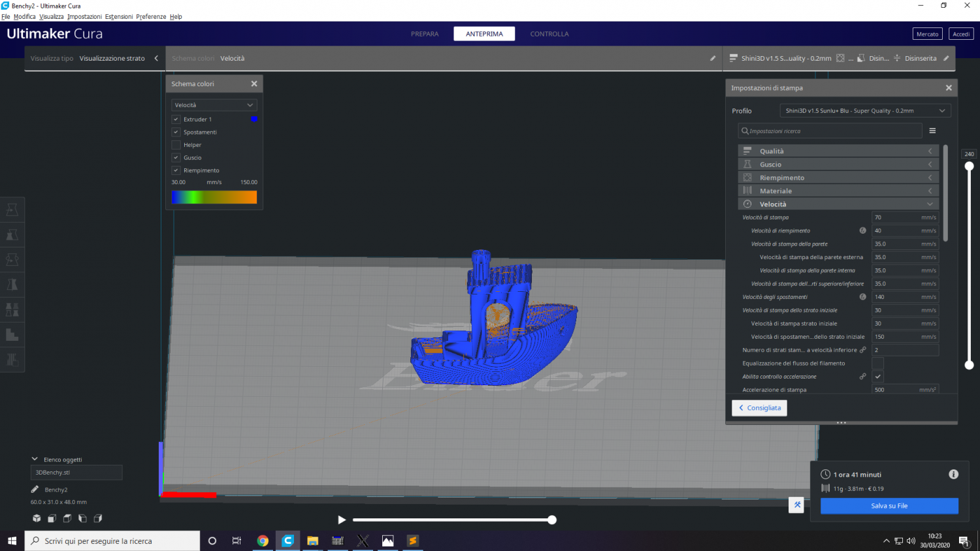Toggle Riempimento checkbox
This screenshot has height=551, width=980.
(176, 170)
